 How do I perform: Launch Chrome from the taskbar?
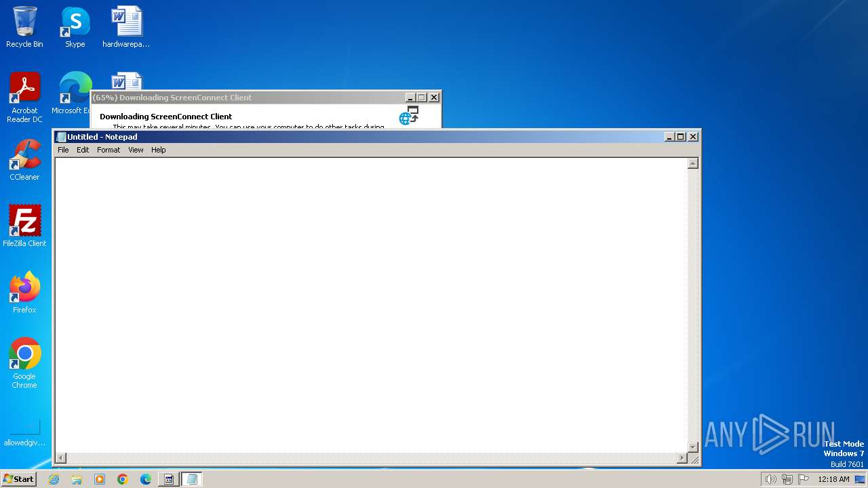coord(123,479)
